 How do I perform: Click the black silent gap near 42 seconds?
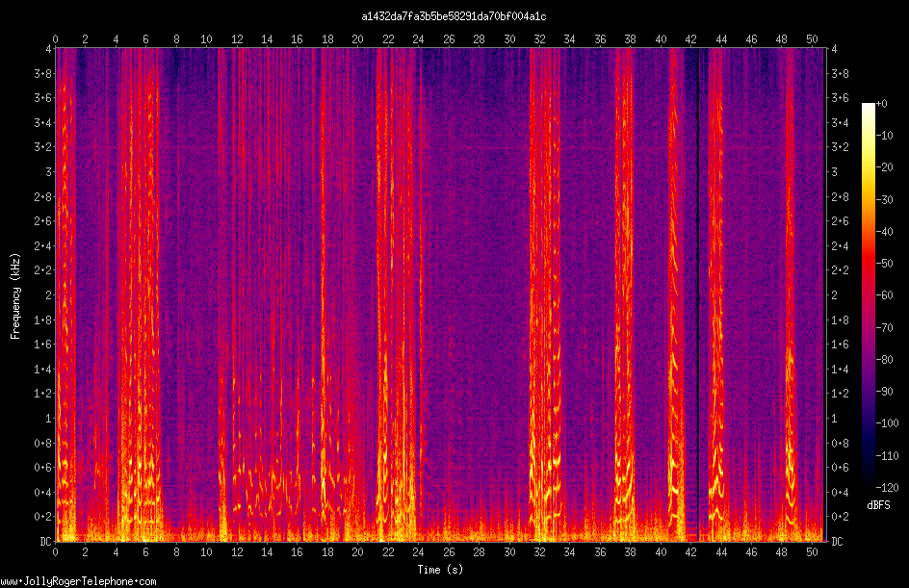tap(698, 294)
